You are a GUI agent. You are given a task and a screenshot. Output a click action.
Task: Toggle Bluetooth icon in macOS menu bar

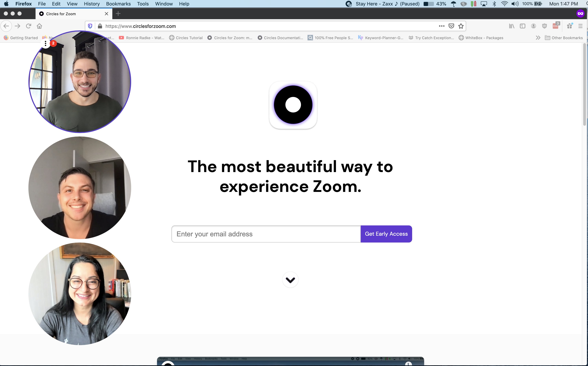coord(494,4)
